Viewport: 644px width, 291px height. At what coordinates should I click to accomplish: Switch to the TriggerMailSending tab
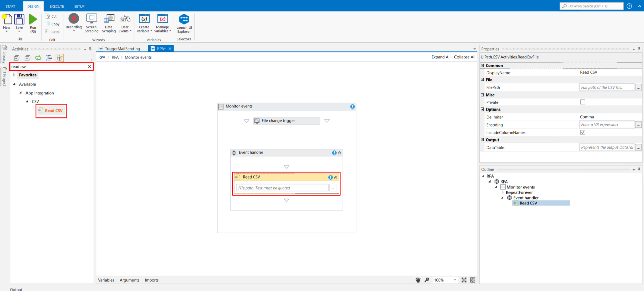click(x=122, y=49)
